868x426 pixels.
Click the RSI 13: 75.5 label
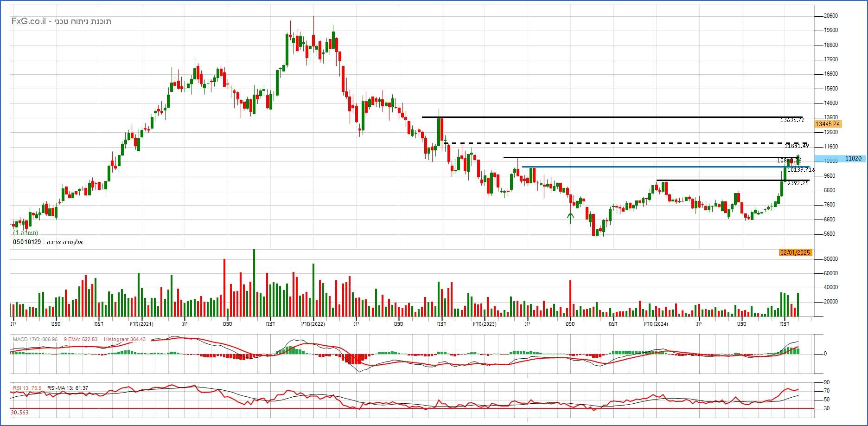(x=27, y=388)
